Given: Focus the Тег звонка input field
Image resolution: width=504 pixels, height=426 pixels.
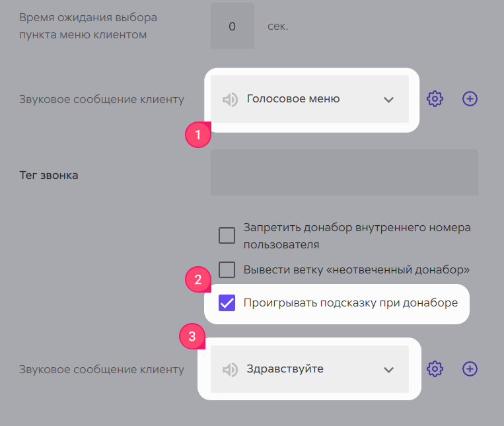Looking at the screenshot, I should pyautogui.click(x=344, y=172).
